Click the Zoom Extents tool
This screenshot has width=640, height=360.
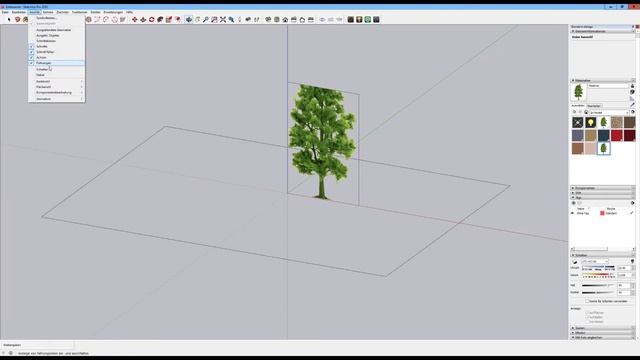click(x=223, y=19)
